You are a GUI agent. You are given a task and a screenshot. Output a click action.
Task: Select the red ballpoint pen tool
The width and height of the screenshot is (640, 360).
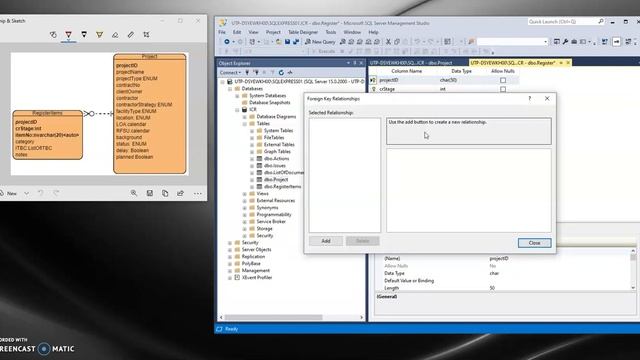click(69, 35)
